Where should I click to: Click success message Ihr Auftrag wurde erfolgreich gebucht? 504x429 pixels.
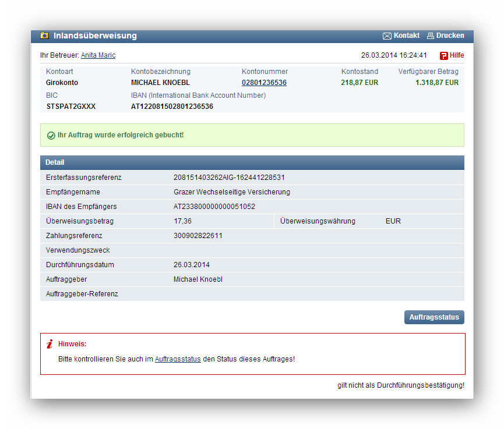coord(121,135)
